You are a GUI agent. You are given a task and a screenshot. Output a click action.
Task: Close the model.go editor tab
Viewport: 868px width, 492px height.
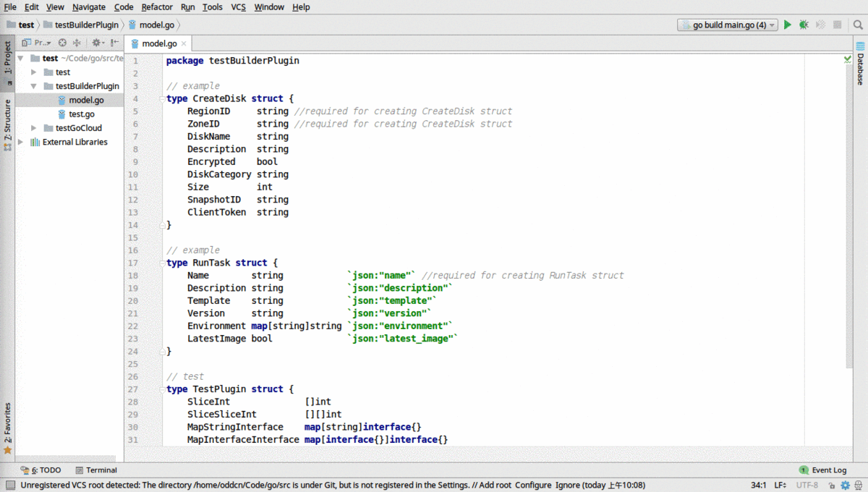pos(184,43)
